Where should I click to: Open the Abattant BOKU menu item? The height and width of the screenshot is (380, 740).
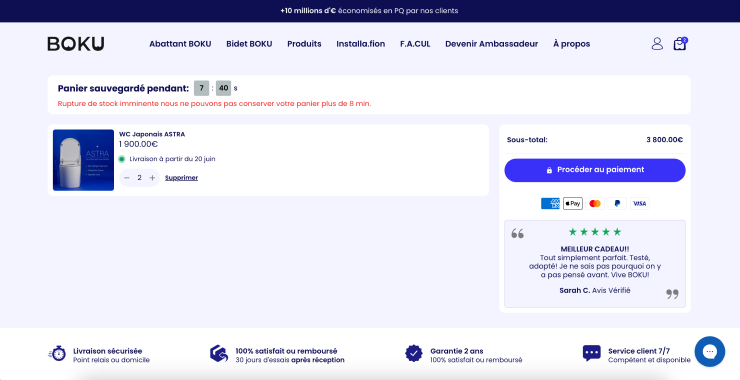coord(180,44)
